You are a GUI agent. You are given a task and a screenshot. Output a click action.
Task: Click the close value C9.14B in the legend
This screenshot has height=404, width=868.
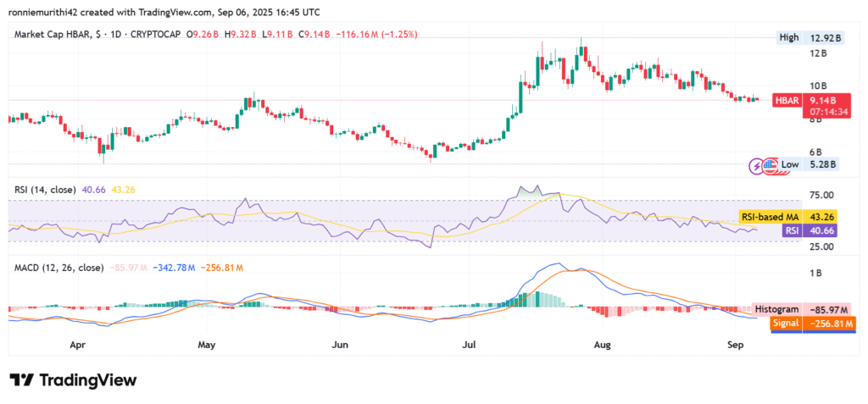coord(314,35)
